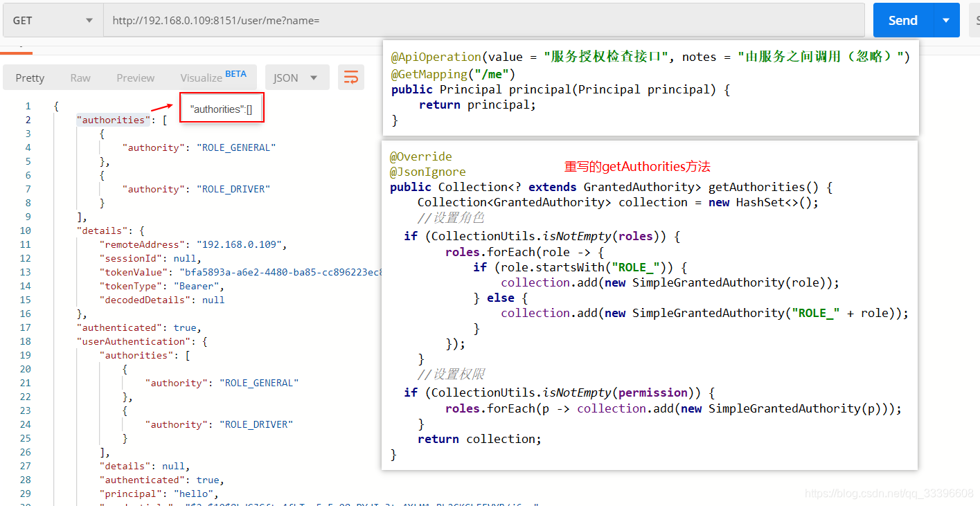The image size is (980, 506).
Task: Click "userAuthentication" key on line 18
Action: [133, 341]
